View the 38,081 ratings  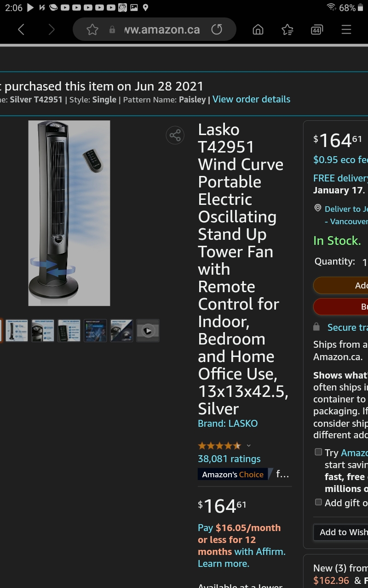pyautogui.click(x=229, y=459)
